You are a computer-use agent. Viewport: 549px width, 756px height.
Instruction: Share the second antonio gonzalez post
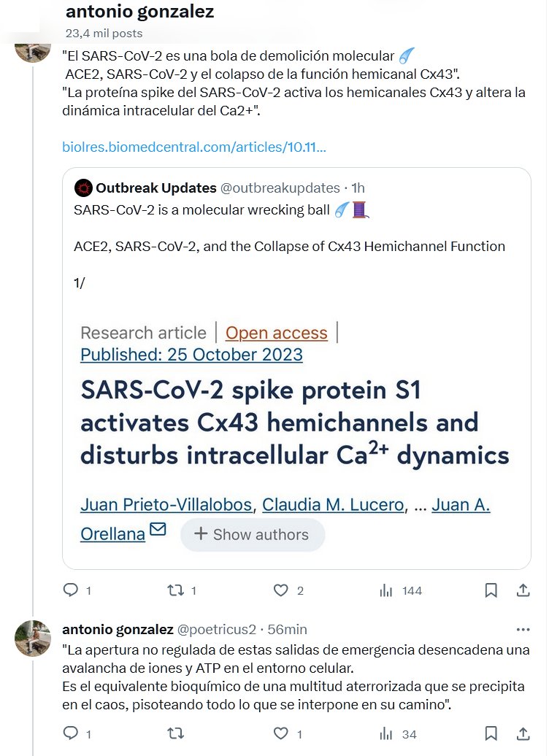[523, 733]
